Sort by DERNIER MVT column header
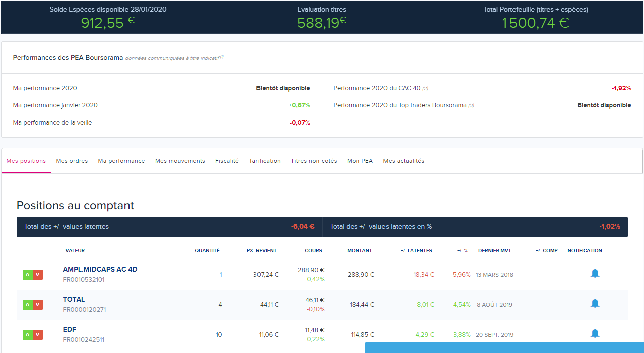 point(495,250)
